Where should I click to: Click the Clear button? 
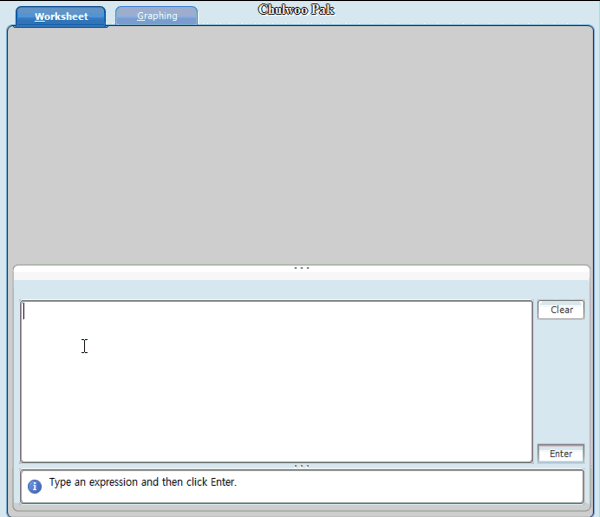coord(561,310)
